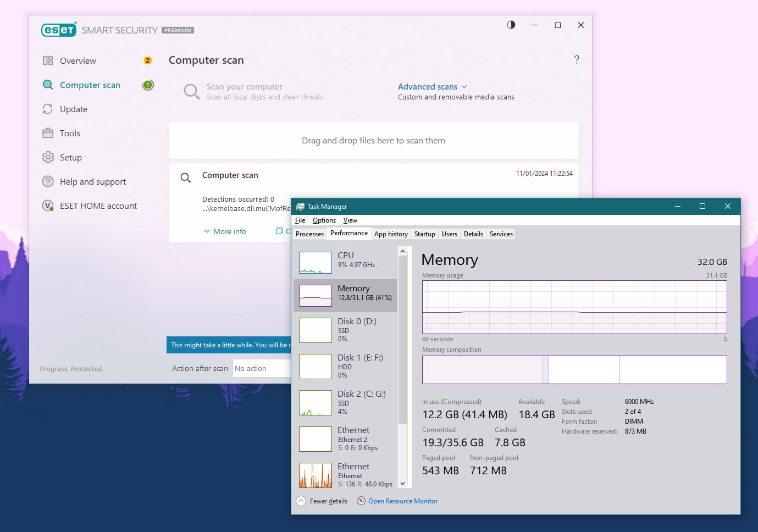Collapse Task Manager with Fewer details arrow
Image resolution: width=758 pixels, height=532 pixels.
(x=301, y=501)
